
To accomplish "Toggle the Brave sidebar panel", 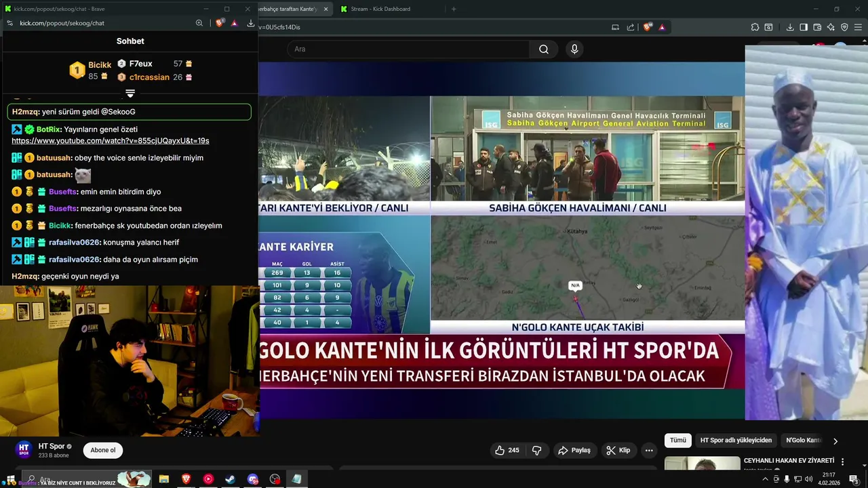I will click(x=804, y=27).
